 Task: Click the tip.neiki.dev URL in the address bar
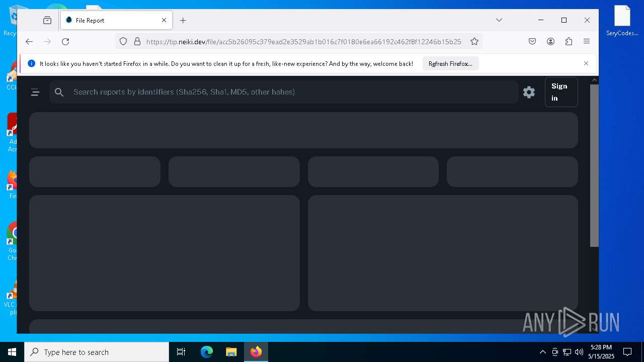click(x=303, y=42)
